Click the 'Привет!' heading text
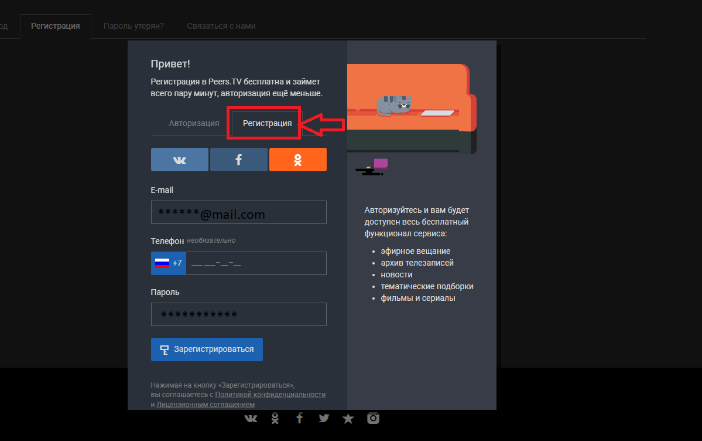 [170, 64]
